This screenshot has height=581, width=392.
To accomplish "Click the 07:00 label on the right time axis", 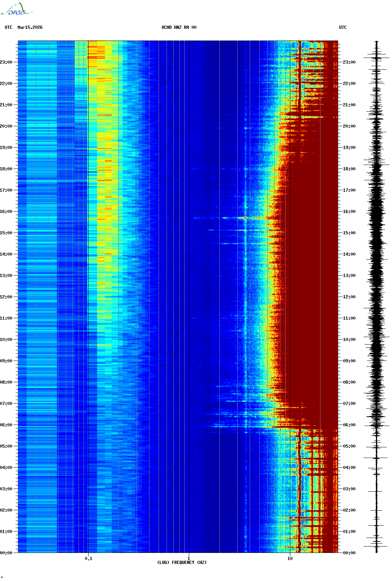I will point(349,404).
